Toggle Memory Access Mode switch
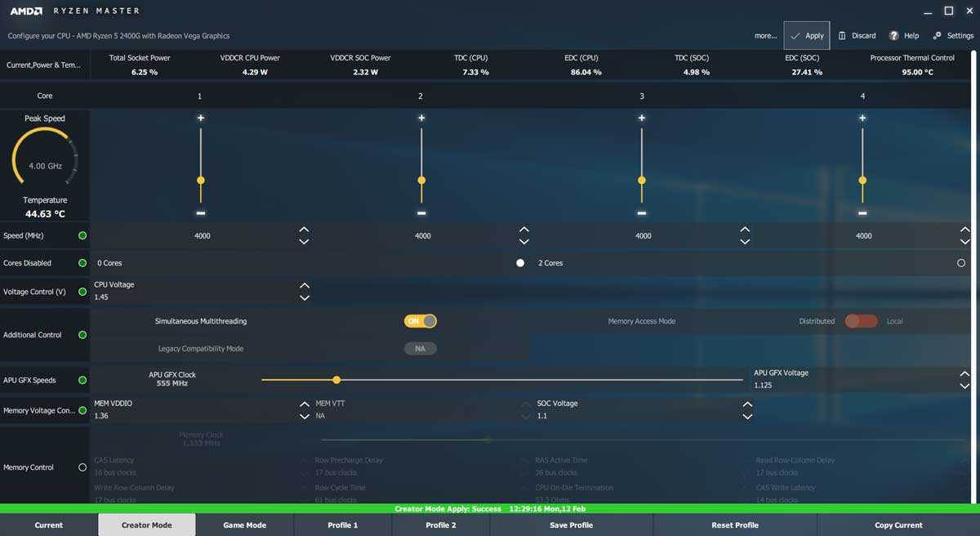The width and height of the screenshot is (980, 536). pyautogui.click(x=861, y=321)
